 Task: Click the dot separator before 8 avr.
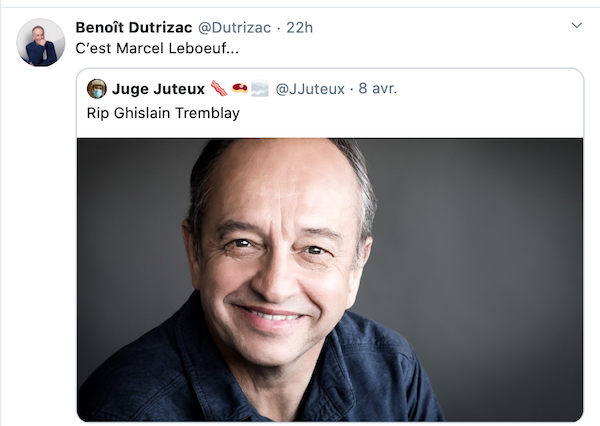click(x=352, y=89)
